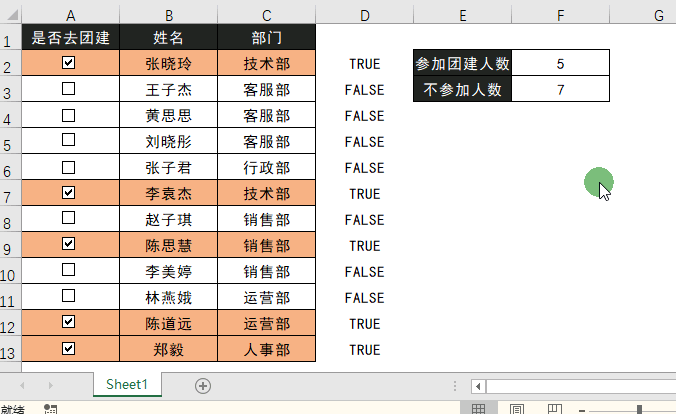Enable the checkbox in 刘晓彤's row
The height and width of the screenshot is (414, 676).
[x=68, y=140]
